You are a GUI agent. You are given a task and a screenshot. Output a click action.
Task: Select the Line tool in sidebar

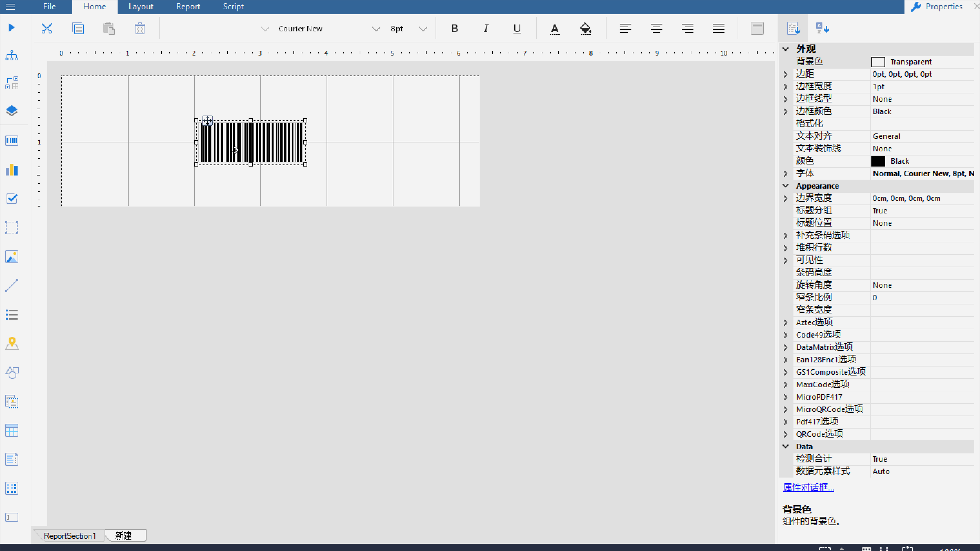point(12,286)
